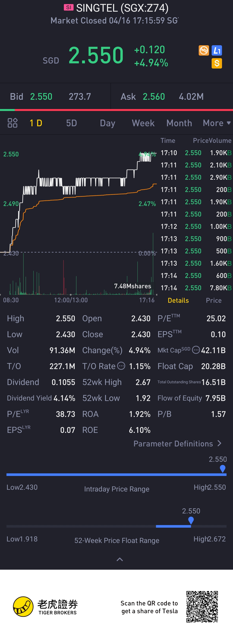Screen dimensions: 233x644
Task: Select the Details tab under trades
Action: pyautogui.click(x=178, y=300)
